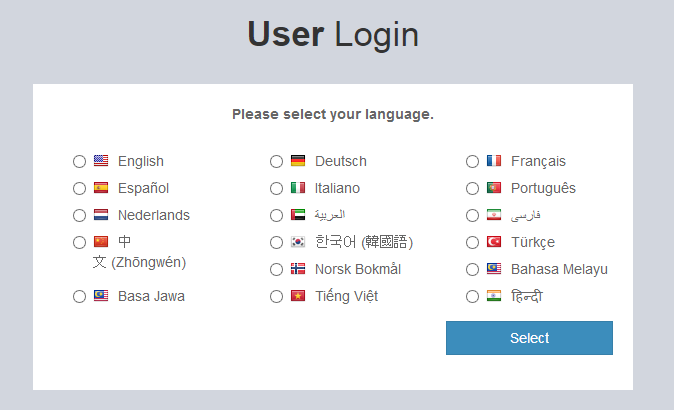
Task: Pick the Basa Jawa radio button
Action: (80, 296)
